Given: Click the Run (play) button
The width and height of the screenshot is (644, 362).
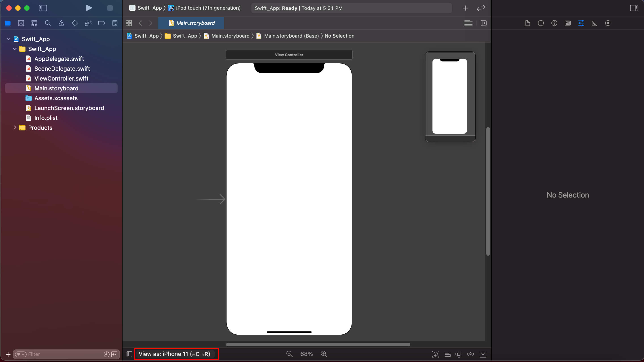Looking at the screenshot, I should pyautogui.click(x=89, y=8).
